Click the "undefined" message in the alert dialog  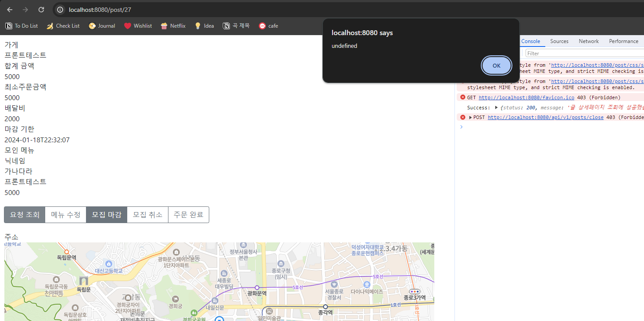[344, 46]
